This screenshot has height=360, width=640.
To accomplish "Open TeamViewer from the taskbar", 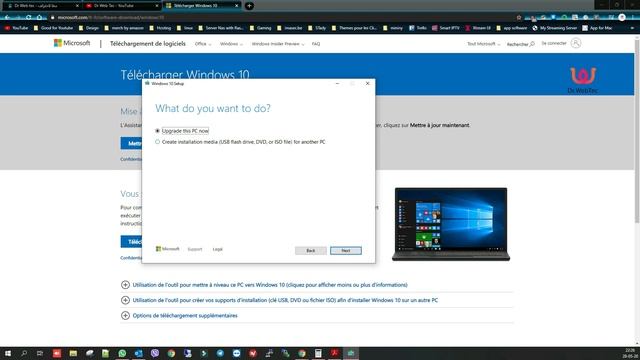I will point(236,353).
